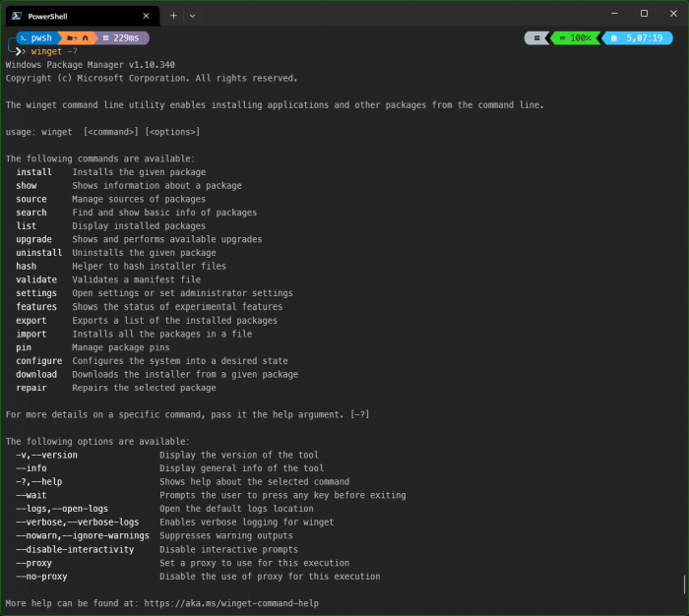Viewport: 689px width, 616px height.
Task: Click the Windows logo prompt segment
Action: 536,38
